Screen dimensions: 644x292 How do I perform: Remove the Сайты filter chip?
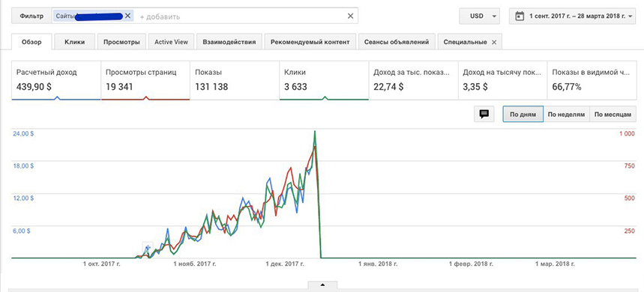coord(127,16)
